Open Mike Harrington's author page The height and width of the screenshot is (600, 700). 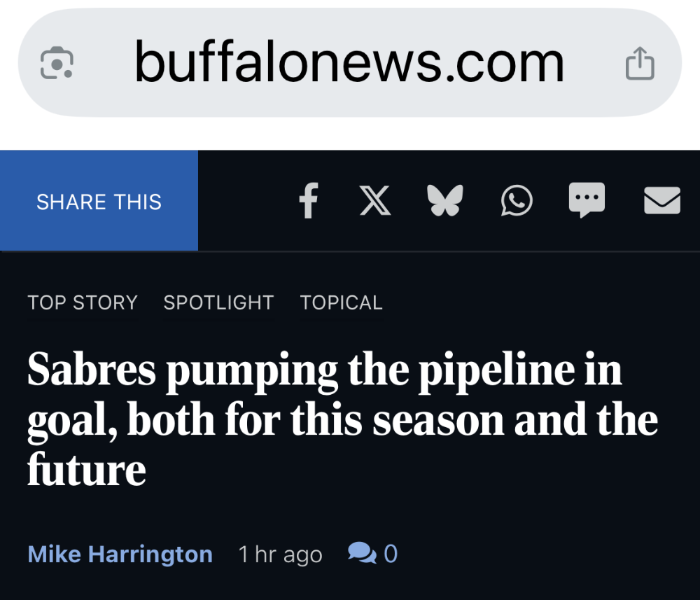click(120, 554)
